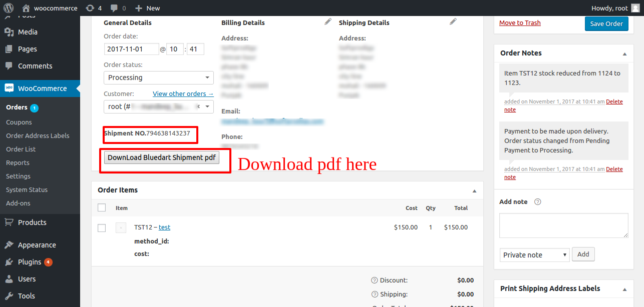
Task: Click DownLoad Bluedart Shipment pdf button
Action: (x=161, y=157)
